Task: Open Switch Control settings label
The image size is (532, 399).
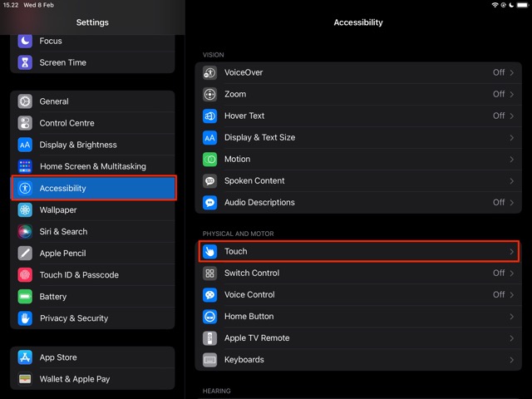Action: coord(252,273)
